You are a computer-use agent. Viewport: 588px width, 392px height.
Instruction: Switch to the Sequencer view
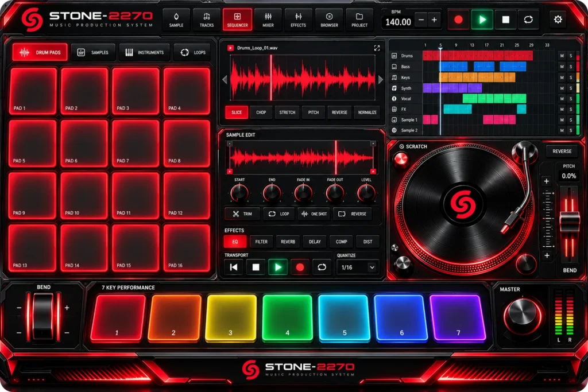[x=237, y=20]
